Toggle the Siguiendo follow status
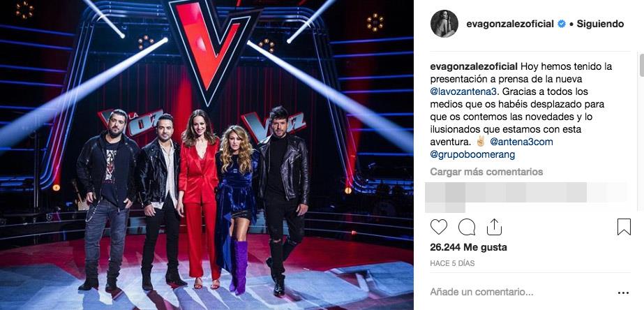This screenshot has height=310, width=644. point(600,24)
